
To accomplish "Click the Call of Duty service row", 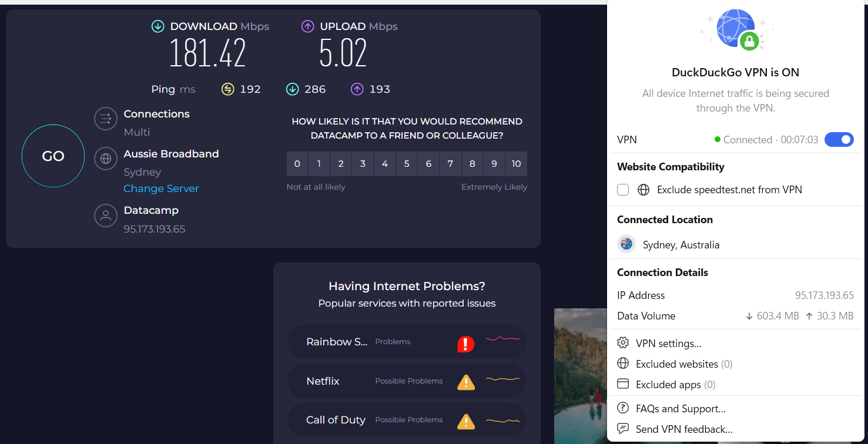I will [x=407, y=420].
